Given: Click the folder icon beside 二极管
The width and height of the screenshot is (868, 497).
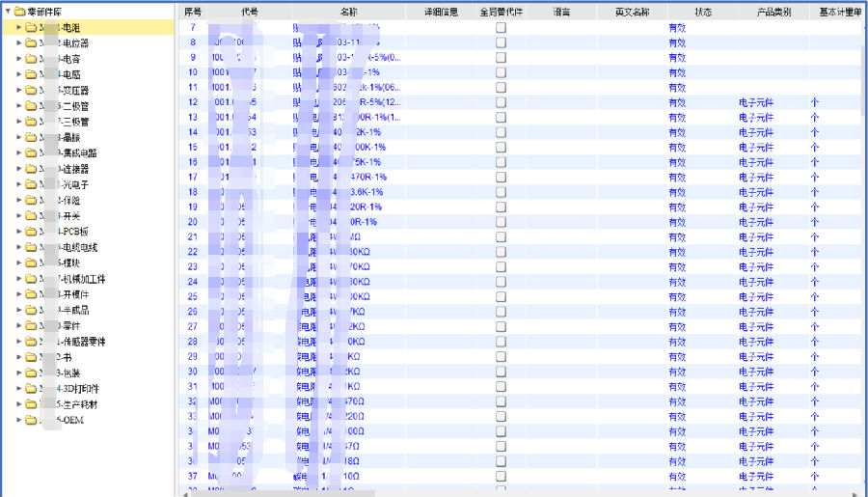Looking at the screenshot, I should (x=31, y=105).
